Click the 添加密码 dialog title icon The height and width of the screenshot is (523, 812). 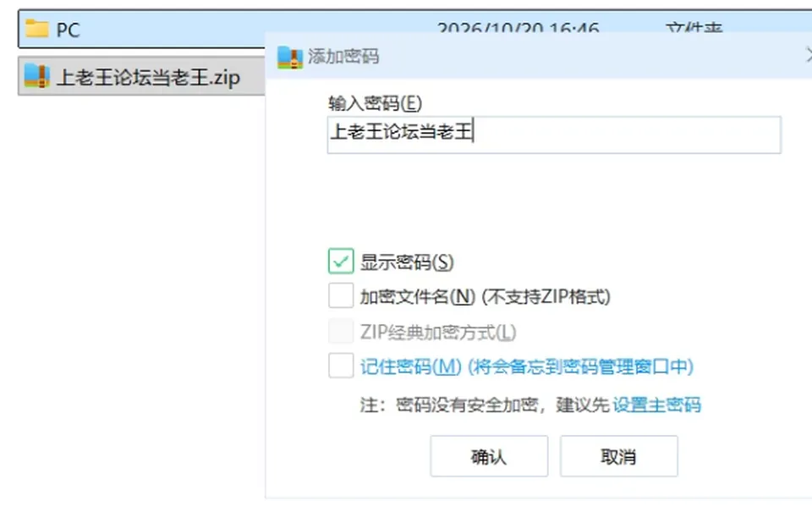coord(289,57)
